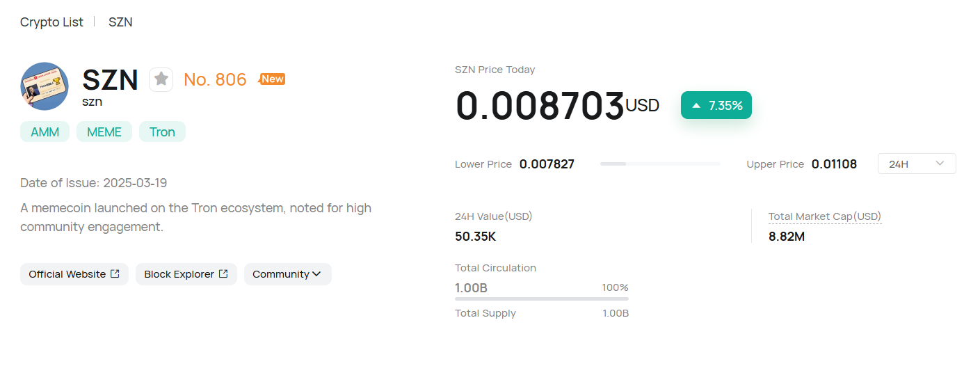Viewport: 980px width, 373px height.
Task: Click the orange New badge icon
Action: [272, 79]
